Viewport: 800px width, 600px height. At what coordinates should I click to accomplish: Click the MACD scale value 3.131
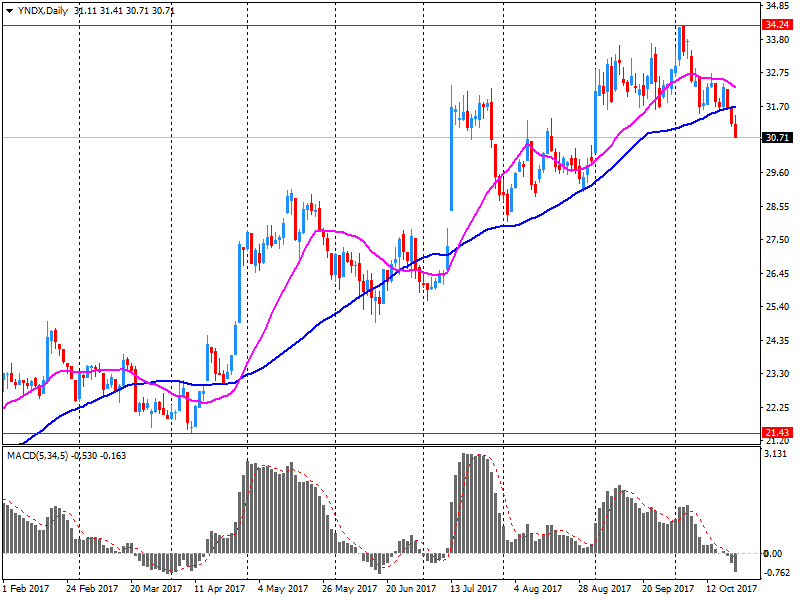pos(776,454)
